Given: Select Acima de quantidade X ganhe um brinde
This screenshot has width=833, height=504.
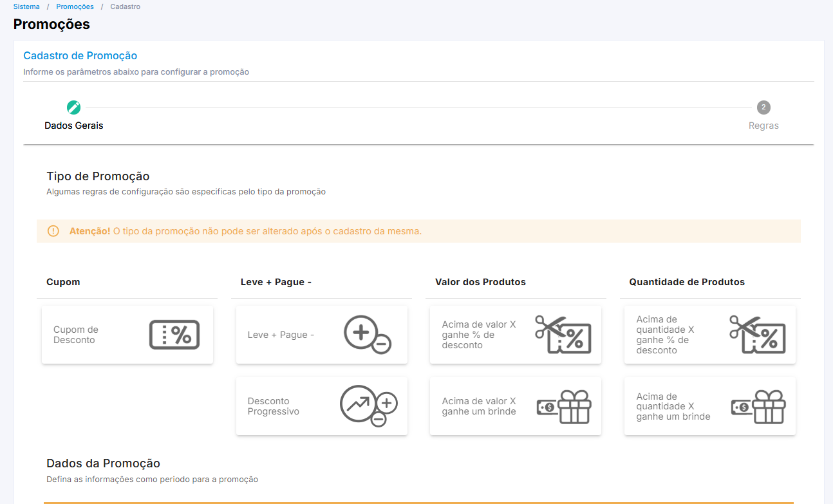Looking at the screenshot, I should (x=673, y=406).
